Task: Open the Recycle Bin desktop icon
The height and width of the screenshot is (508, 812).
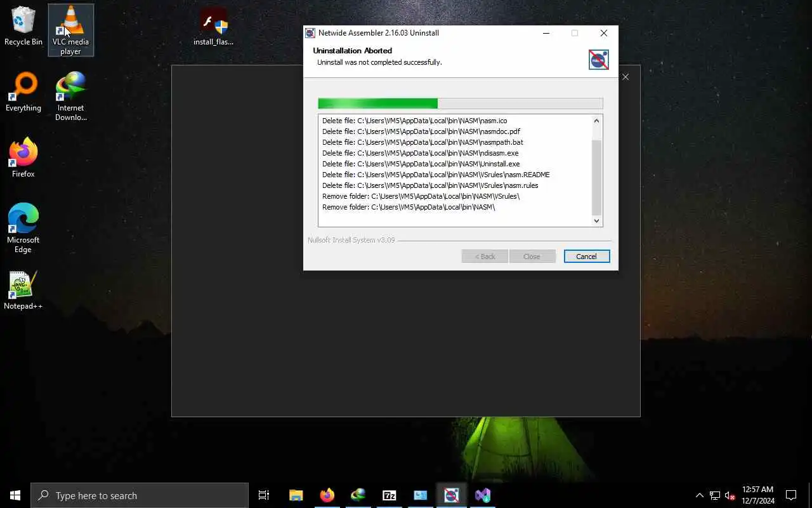Action: point(23,27)
